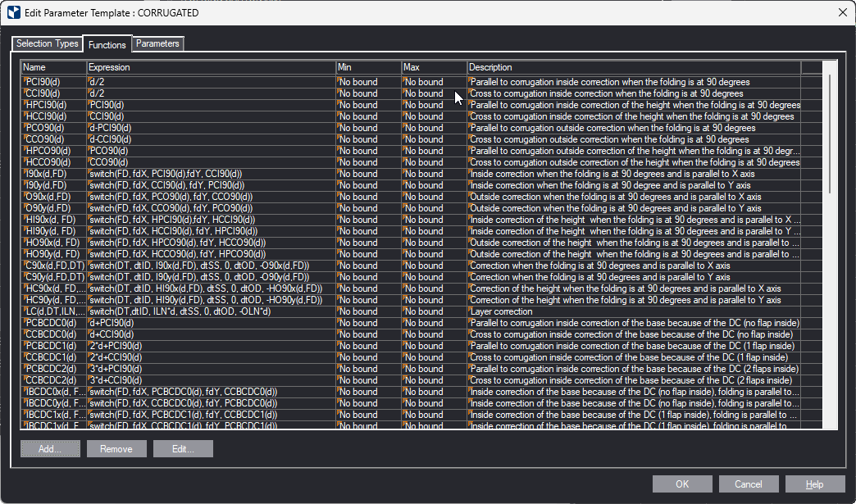The image size is (856, 504).
Task: Open the Edit... dialog button
Action: point(183,449)
